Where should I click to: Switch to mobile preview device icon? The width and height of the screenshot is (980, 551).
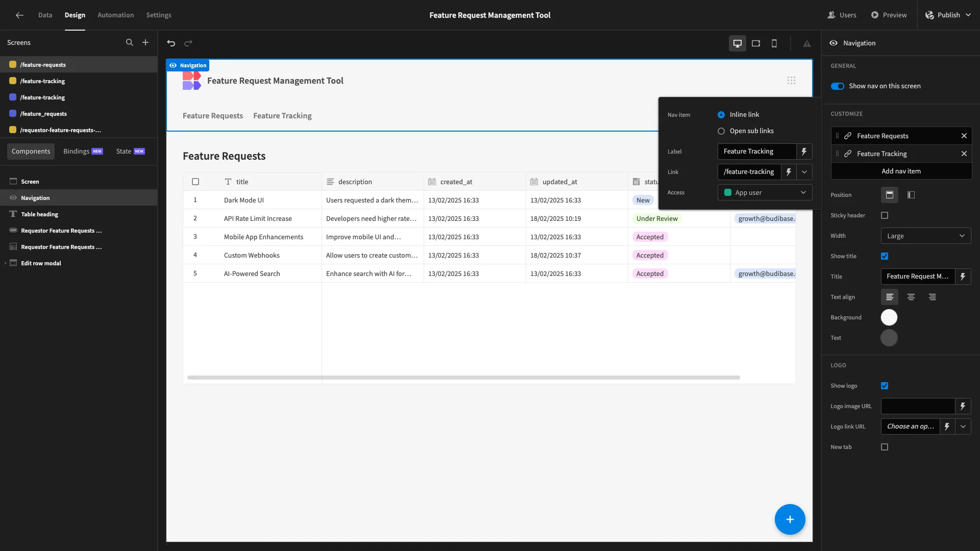(774, 43)
